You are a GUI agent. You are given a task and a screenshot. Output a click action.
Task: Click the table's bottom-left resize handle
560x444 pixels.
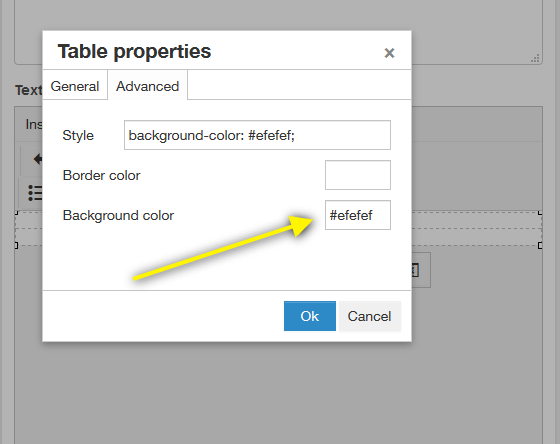[x=16, y=245]
